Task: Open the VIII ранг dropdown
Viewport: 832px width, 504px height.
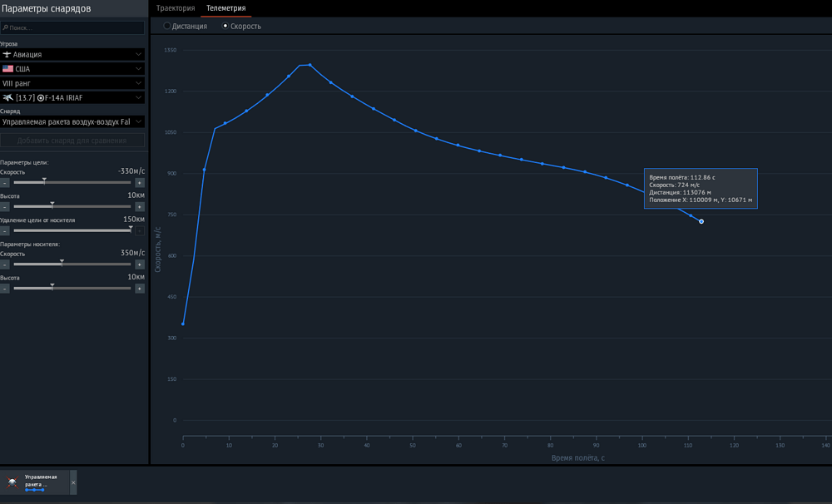Action: pos(72,83)
